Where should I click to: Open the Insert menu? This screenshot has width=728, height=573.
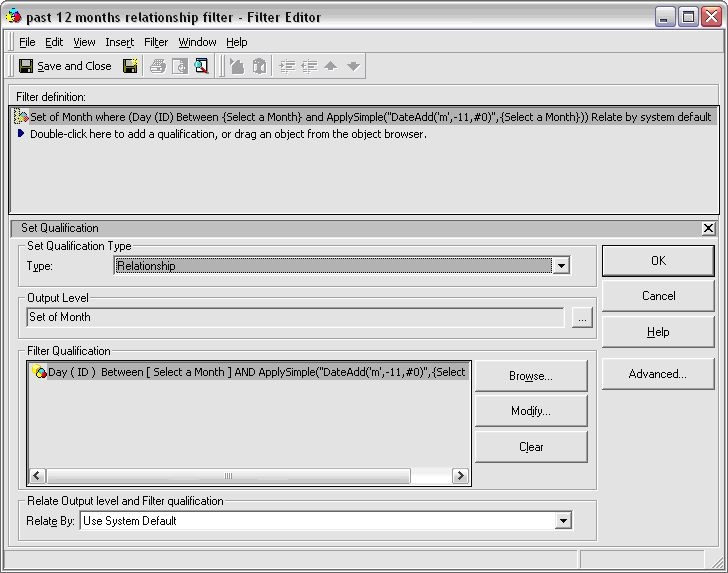click(119, 42)
